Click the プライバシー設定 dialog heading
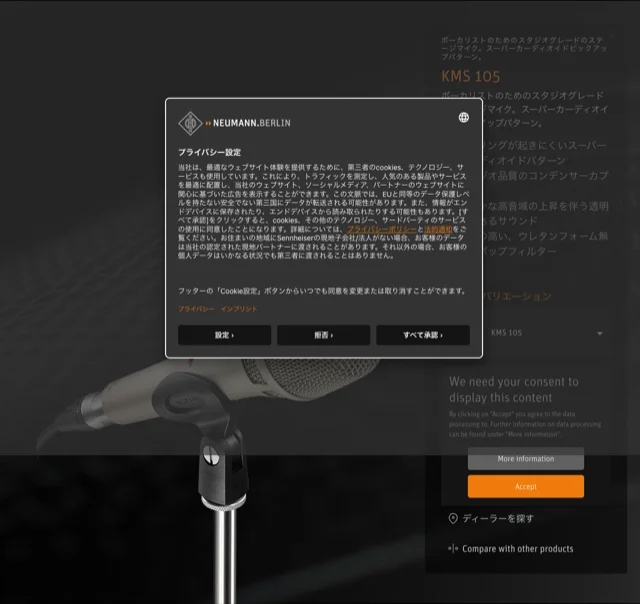Screen dimensions: 640x604 click(x=209, y=152)
